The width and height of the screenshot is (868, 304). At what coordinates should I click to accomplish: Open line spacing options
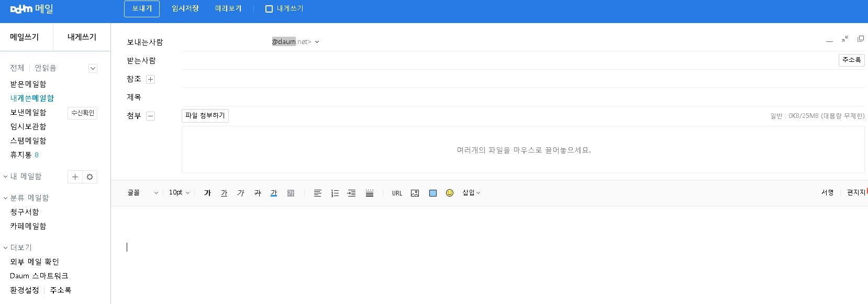point(370,193)
